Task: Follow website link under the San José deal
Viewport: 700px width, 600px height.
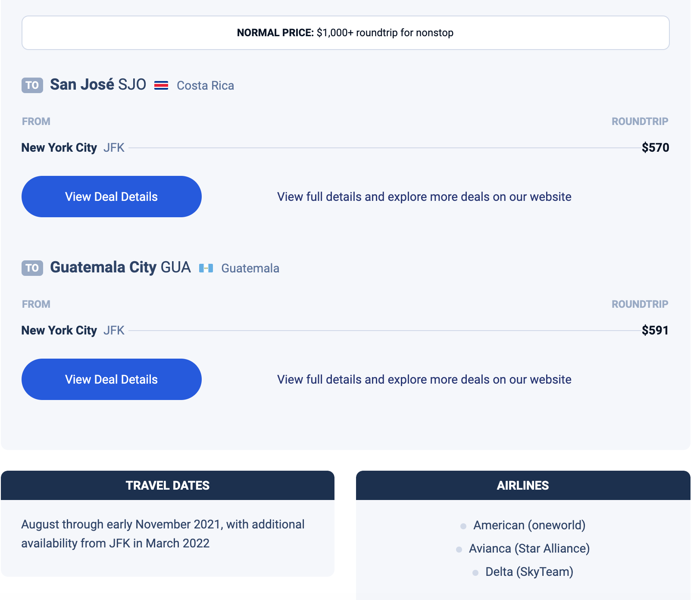Action: (x=424, y=197)
